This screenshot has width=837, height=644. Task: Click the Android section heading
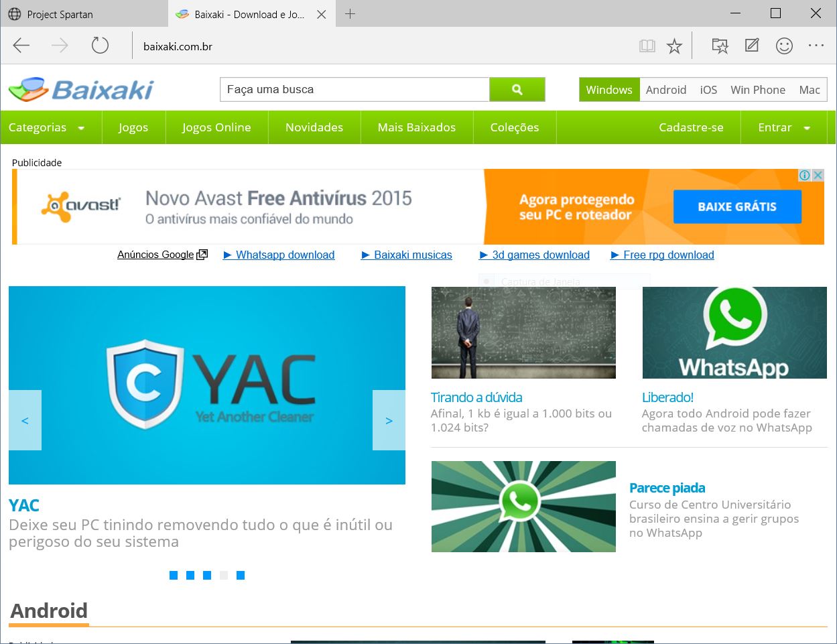coord(49,611)
